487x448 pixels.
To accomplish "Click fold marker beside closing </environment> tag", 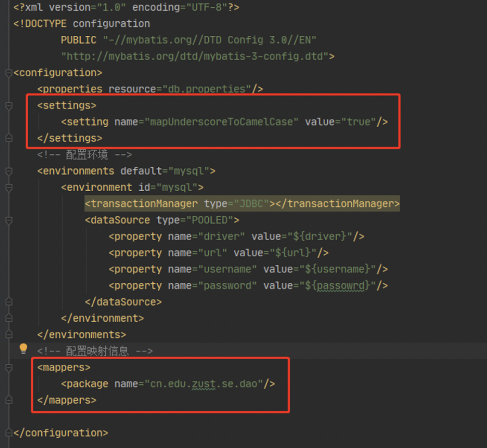I will pos(9,318).
